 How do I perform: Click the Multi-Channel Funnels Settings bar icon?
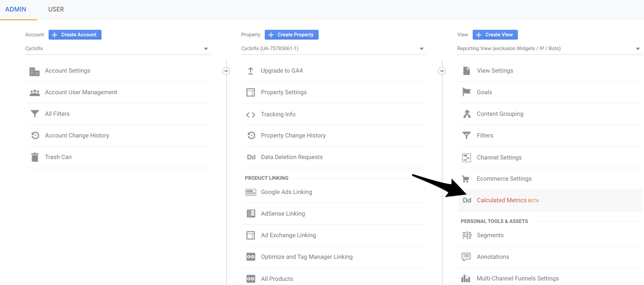(x=466, y=278)
